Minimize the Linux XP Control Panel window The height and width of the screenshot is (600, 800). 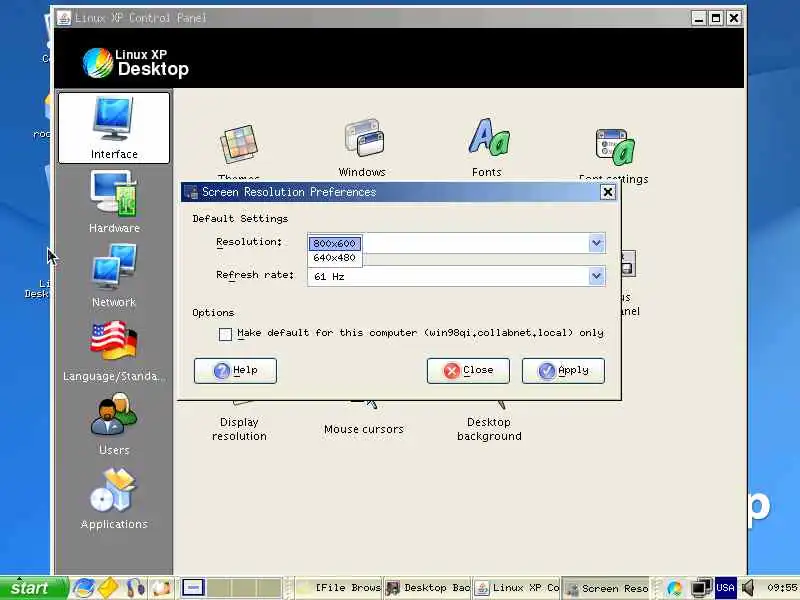point(698,18)
